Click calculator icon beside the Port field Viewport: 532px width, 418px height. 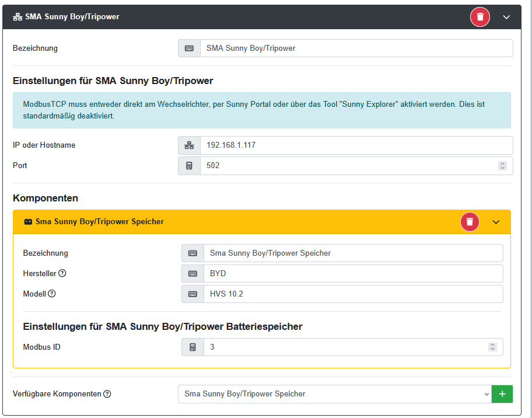pos(190,166)
